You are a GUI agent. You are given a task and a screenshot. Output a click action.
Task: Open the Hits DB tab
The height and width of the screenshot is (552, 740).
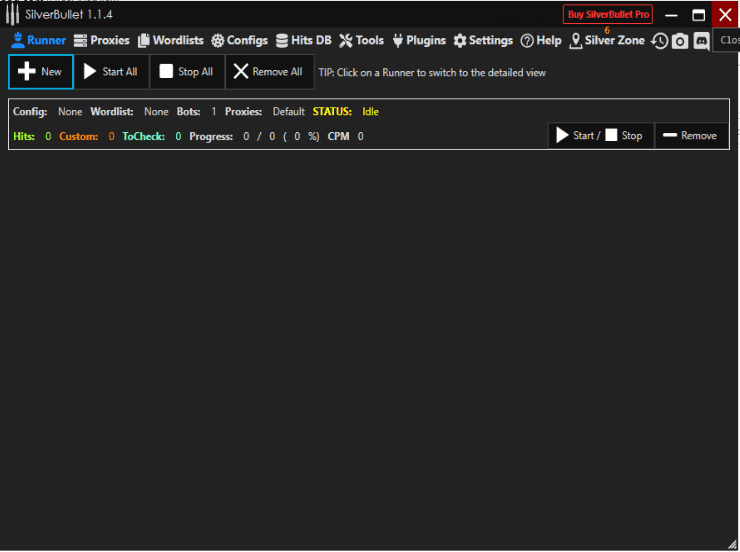point(304,41)
